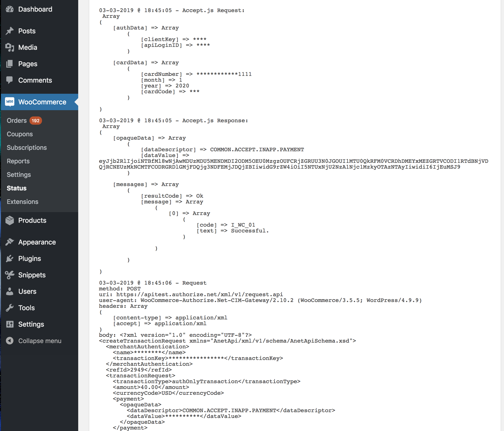This screenshot has width=504, height=431.
Task: Open the Comments section
Action: (35, 80)
